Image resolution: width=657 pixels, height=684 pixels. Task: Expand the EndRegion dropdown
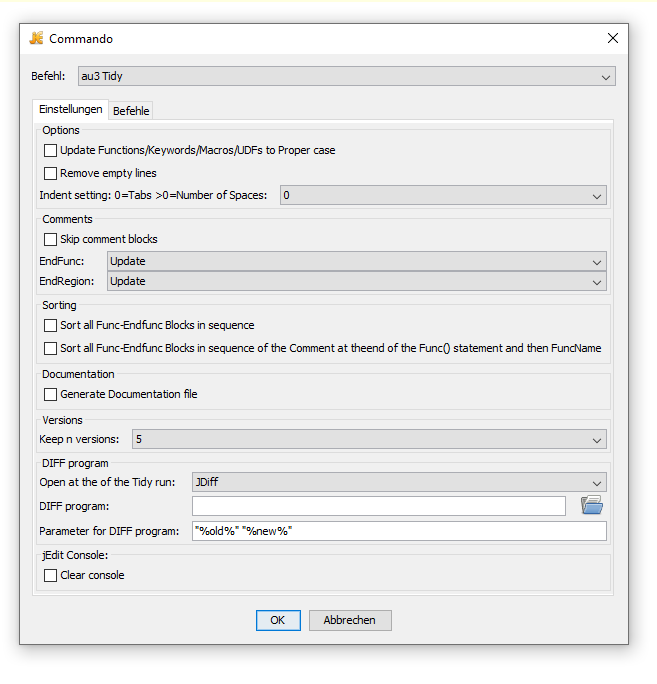tap(356, 282)
